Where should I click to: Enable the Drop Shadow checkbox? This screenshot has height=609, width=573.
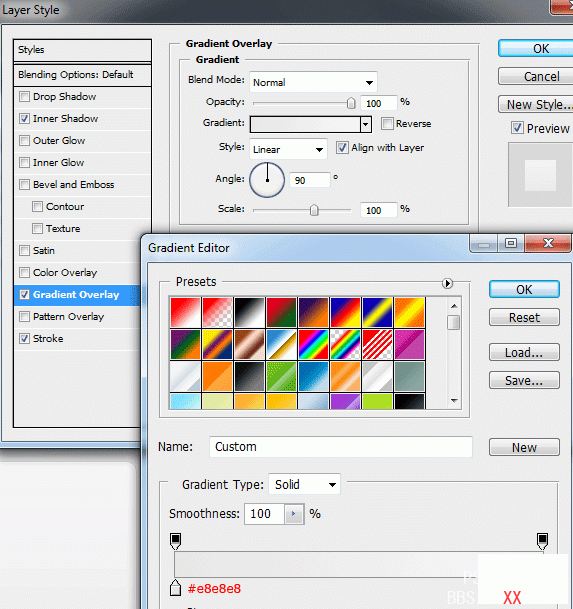click(24, 96)
